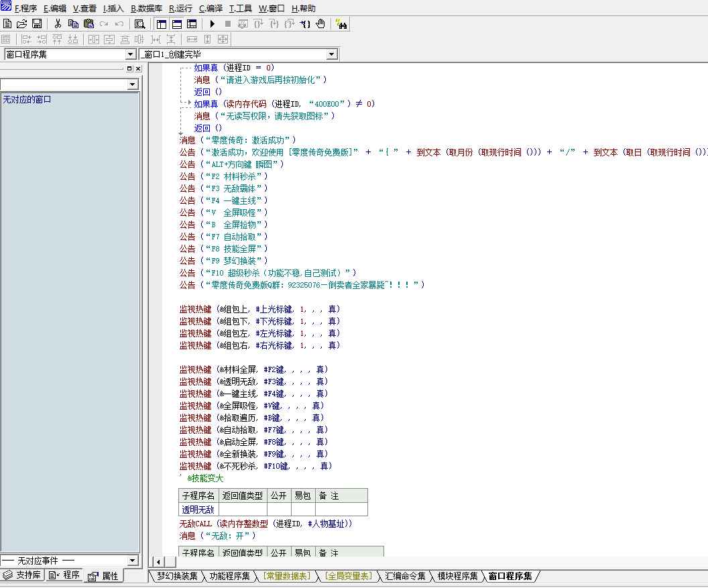Click the equal height sizing icon
The image size is (708, 588).
pos(208,40)
